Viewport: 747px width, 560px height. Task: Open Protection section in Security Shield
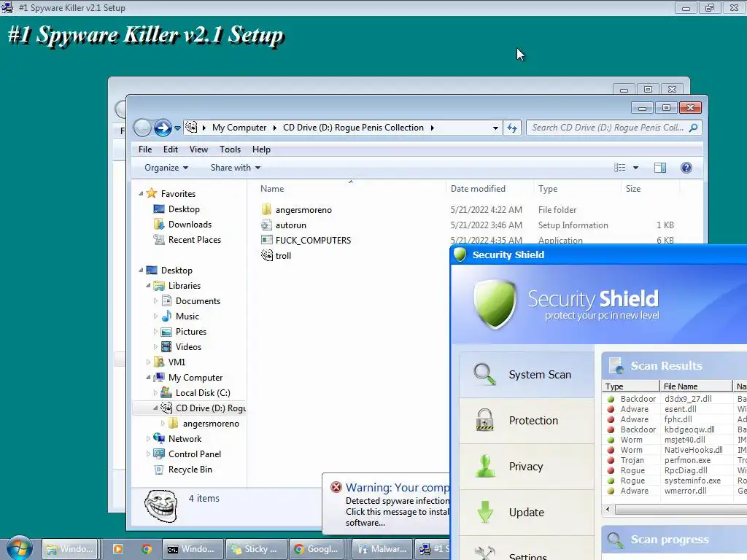(527, 421)
